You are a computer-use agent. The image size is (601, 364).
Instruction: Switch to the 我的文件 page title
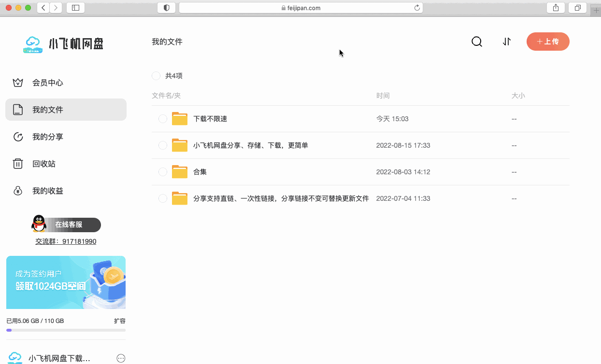[167, 42]
